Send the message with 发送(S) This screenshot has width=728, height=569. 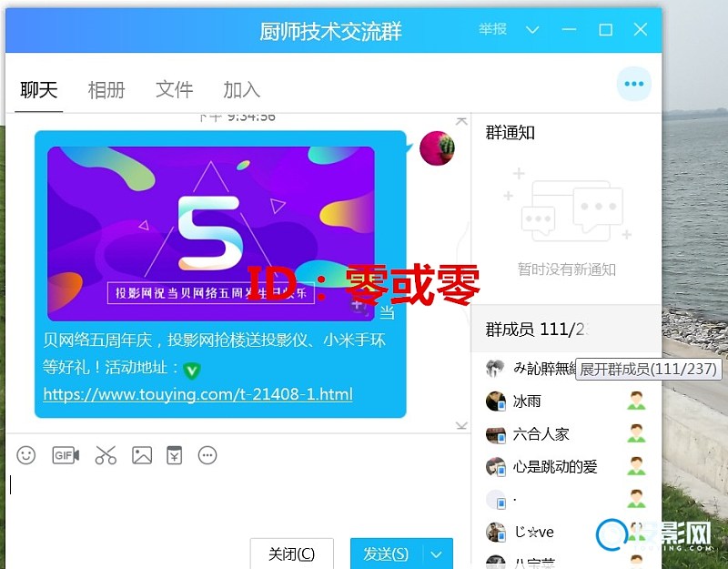click(386, 554)
